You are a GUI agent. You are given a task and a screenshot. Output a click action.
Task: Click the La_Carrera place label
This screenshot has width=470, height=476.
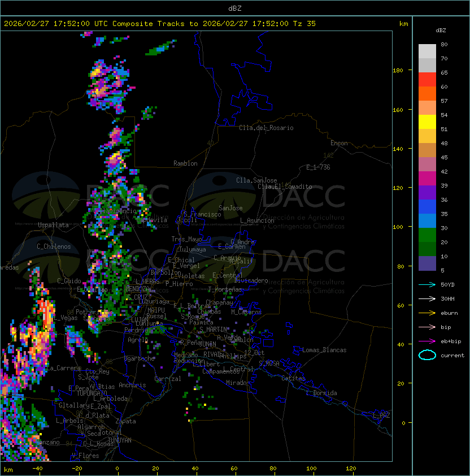pyautogui.click(x=64, y=368)
